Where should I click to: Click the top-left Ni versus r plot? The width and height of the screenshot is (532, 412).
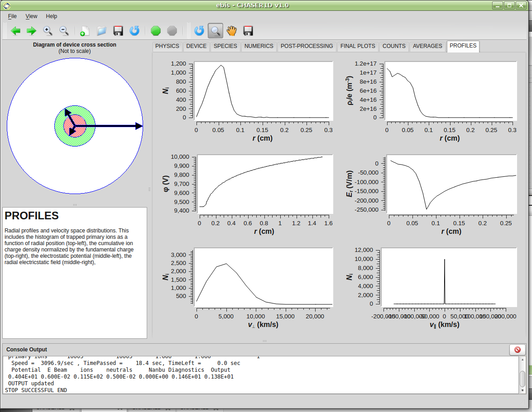click(263, 91)
